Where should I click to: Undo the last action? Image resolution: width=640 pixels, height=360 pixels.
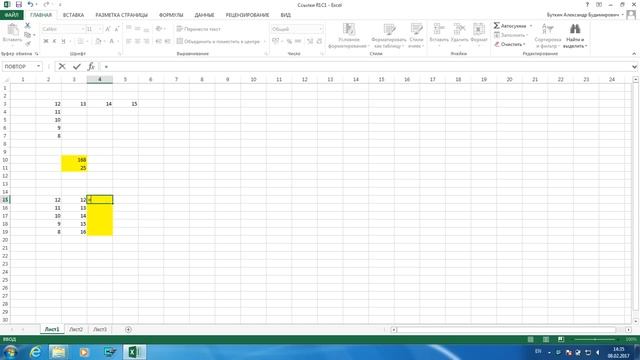30,4
